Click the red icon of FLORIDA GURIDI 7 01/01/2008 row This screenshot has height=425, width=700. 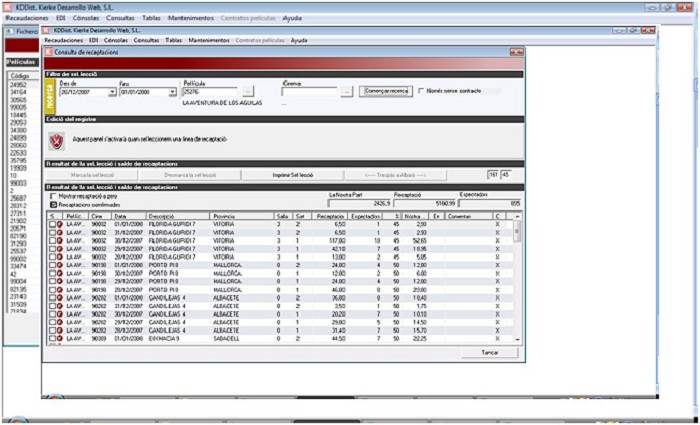tap(59, 224)
